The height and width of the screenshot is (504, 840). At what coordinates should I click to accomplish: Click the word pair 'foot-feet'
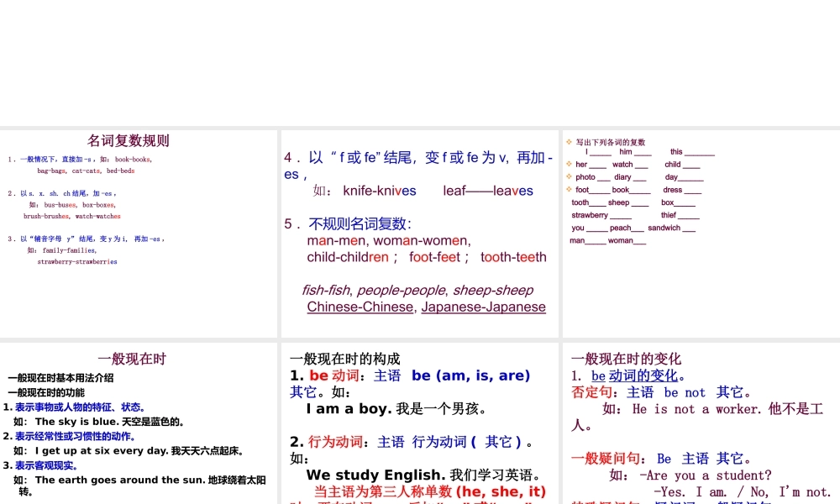[434, 258]
